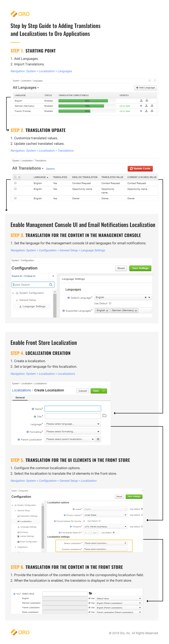Check the Contact Request row checkbox
169x644 pixels.
click(15, 183)
